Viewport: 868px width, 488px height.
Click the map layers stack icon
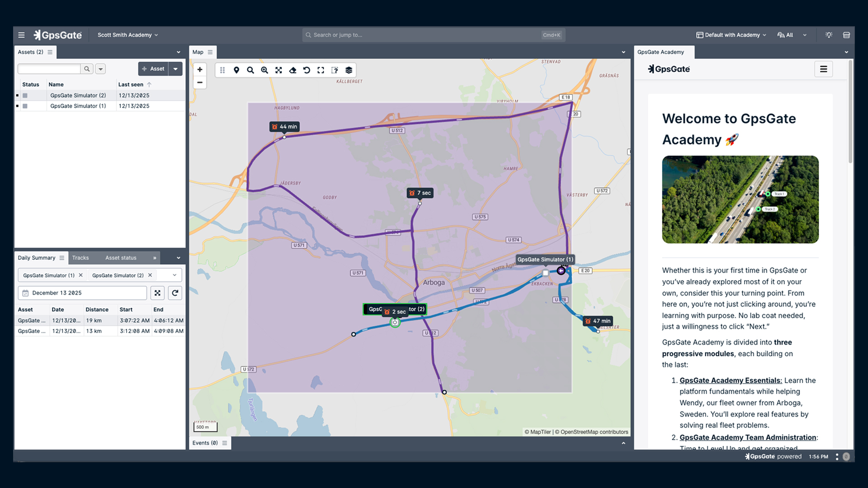349,70
